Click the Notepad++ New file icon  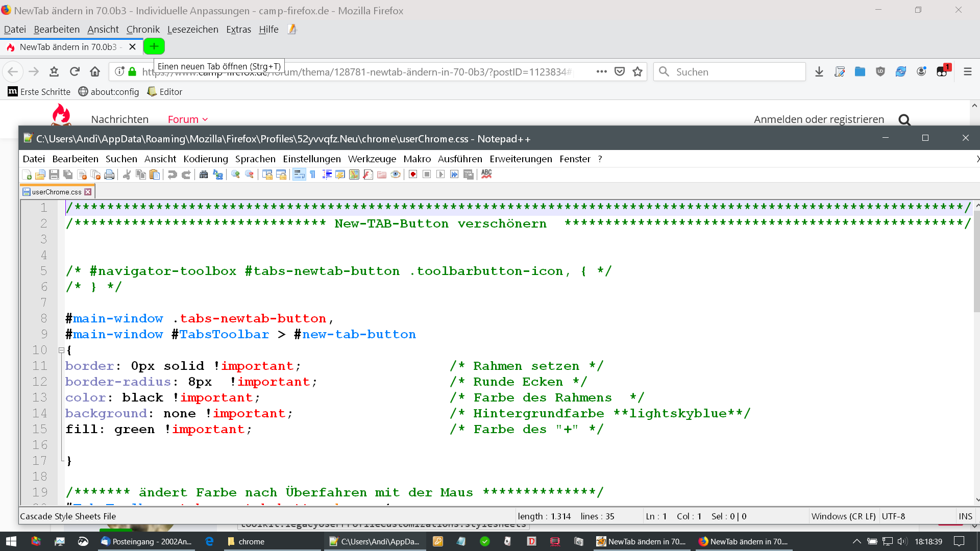pyautogui.click(x=27, y=175)
